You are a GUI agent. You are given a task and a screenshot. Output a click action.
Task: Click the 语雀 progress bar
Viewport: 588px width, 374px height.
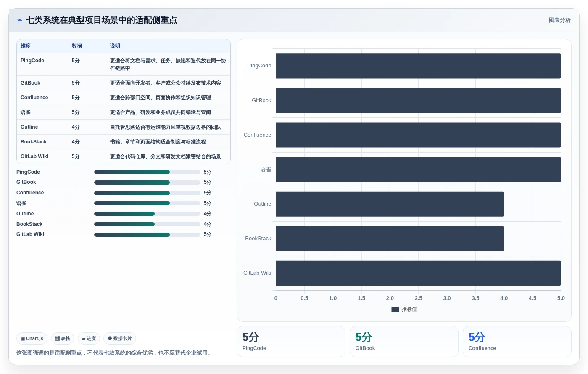pos(147,203)
